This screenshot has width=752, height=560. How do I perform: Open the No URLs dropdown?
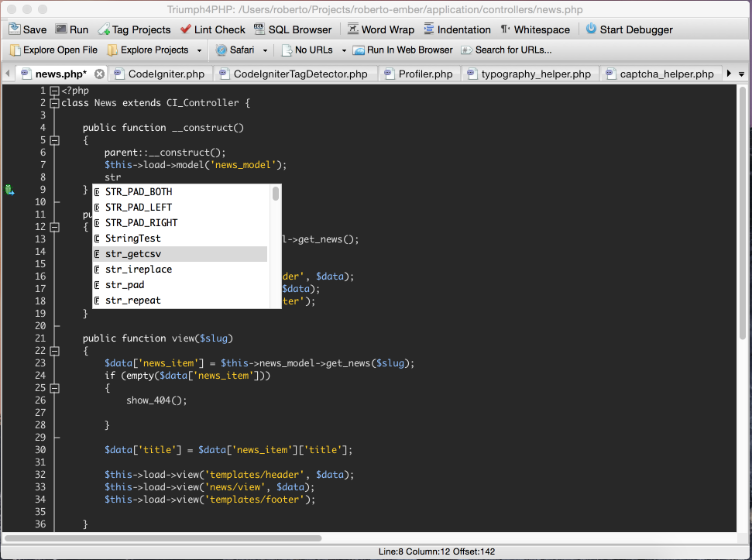[x=344, y=50]
